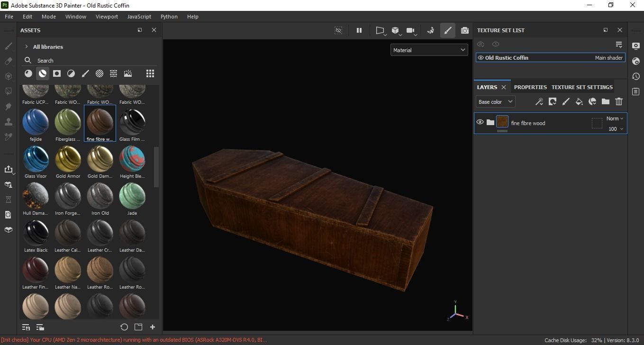
Task: Filter assets by Alphas
Action: point(100,73)
